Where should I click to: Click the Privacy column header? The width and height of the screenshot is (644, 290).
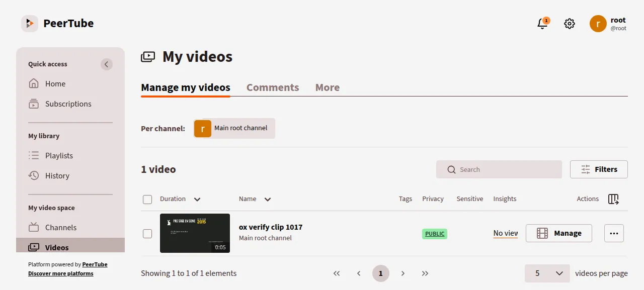(x=433, y=199)
